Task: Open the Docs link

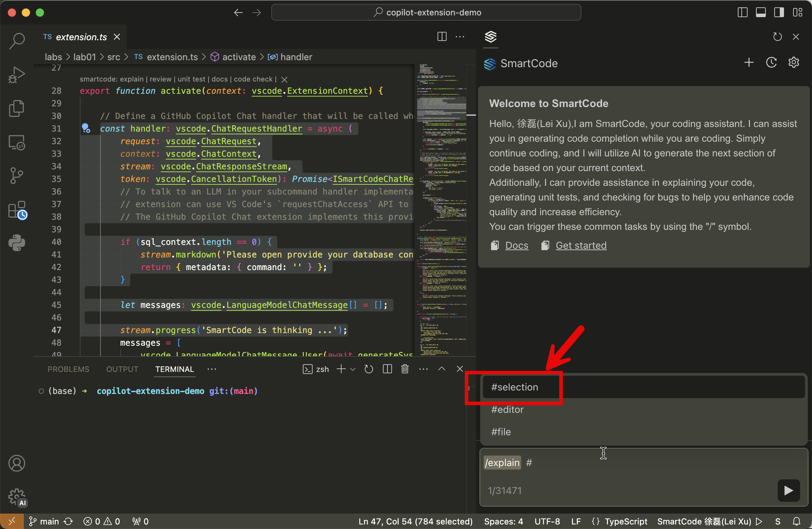Action: point(517,245)
